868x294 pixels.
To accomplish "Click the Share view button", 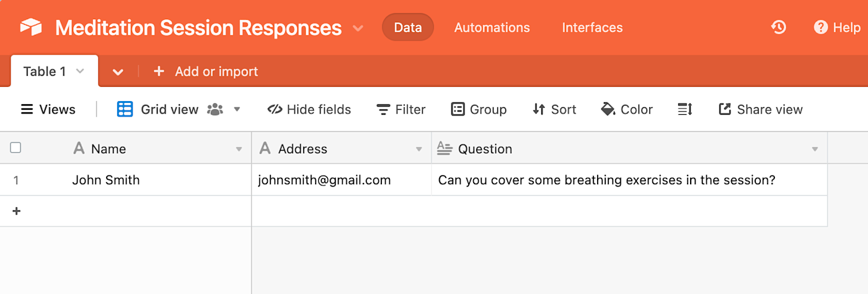I will pos(761,109).
